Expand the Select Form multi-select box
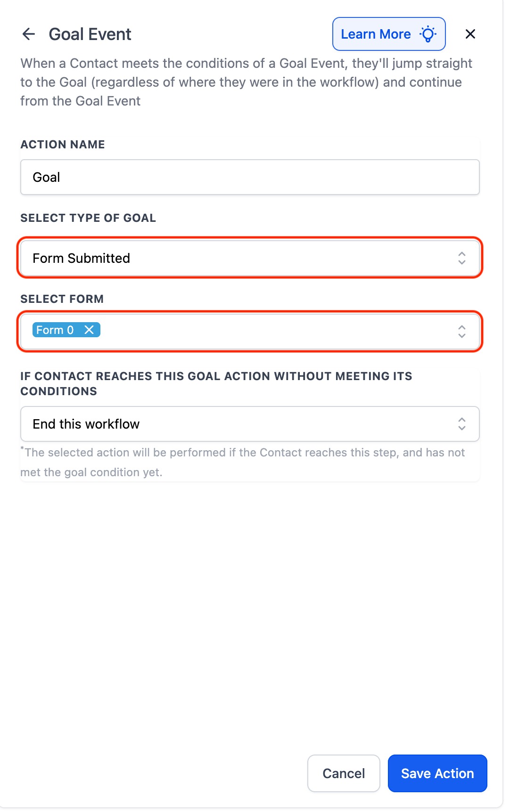This screenshot has height=812, width=510. point(250,332)
